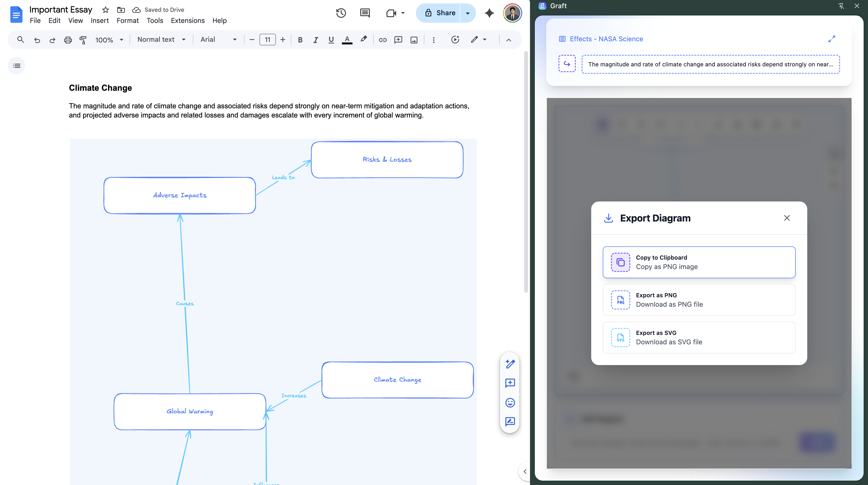Image resolution: width=868 pixels, height=485 pixels.
Task: Star the Important Essay document
Action: pyautogui.click(x=105, y=9)
